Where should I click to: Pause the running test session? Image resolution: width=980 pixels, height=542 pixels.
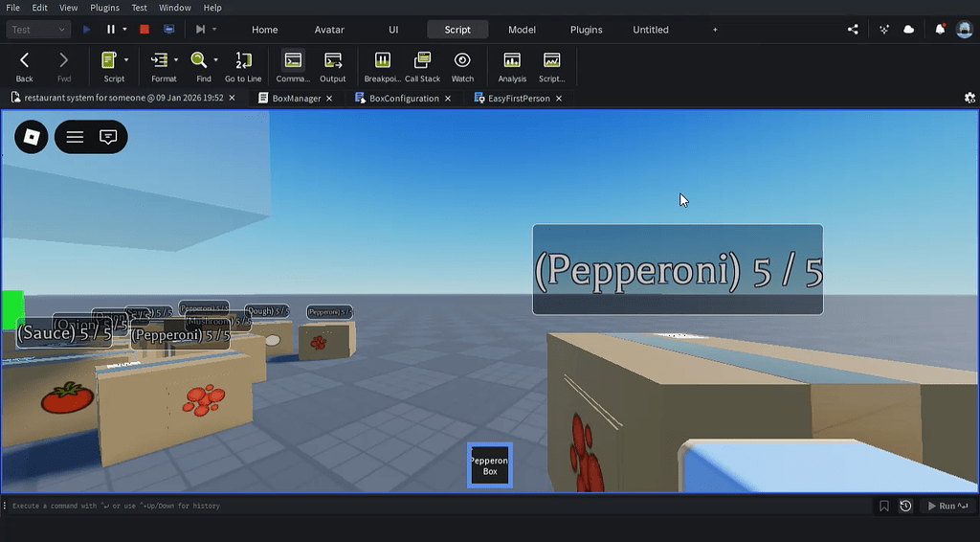click(x=111, y=30)
